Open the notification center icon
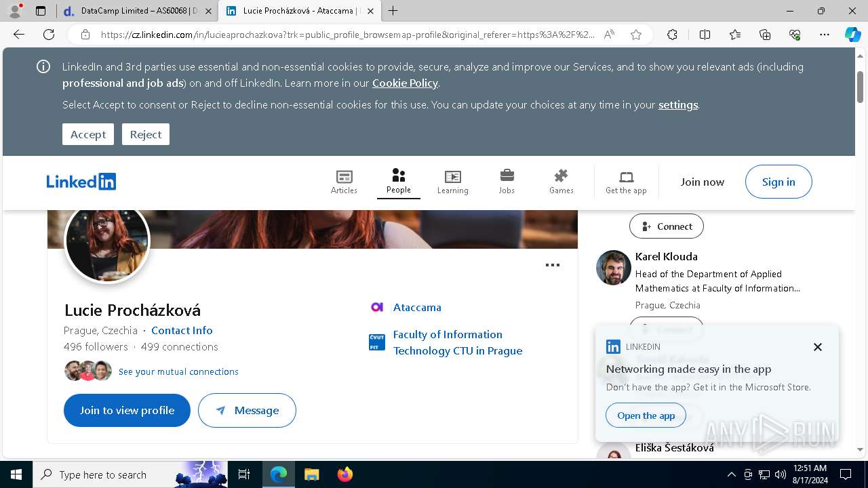 (x=846, y=474)
